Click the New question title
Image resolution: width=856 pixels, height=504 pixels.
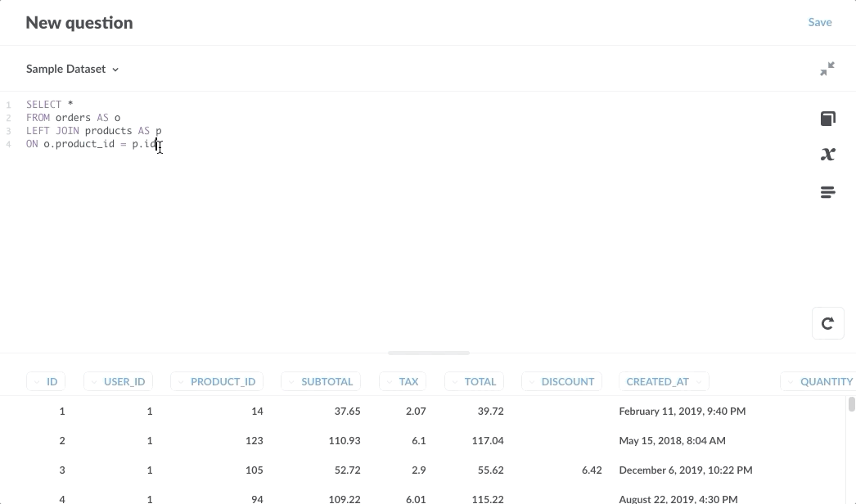[79, 22]
